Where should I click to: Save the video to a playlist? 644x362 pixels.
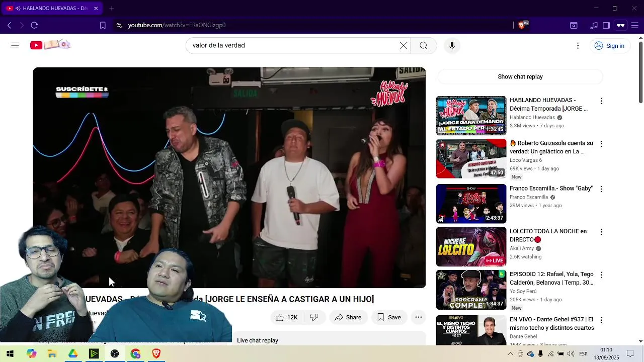click(389, 317)
